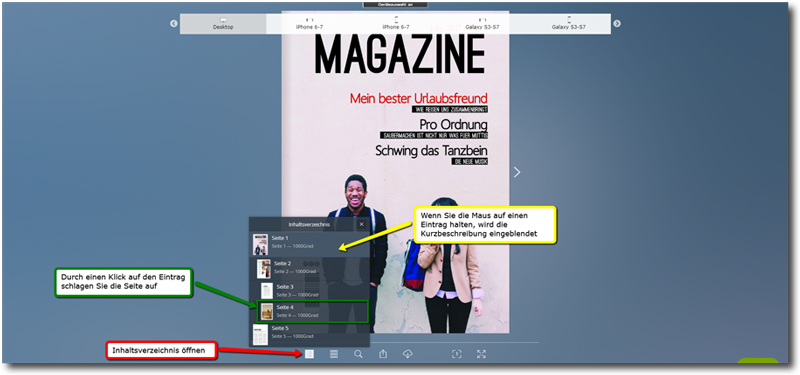
Task: Show previous devices with the left carousel arrow
Action: coord(173,23)
